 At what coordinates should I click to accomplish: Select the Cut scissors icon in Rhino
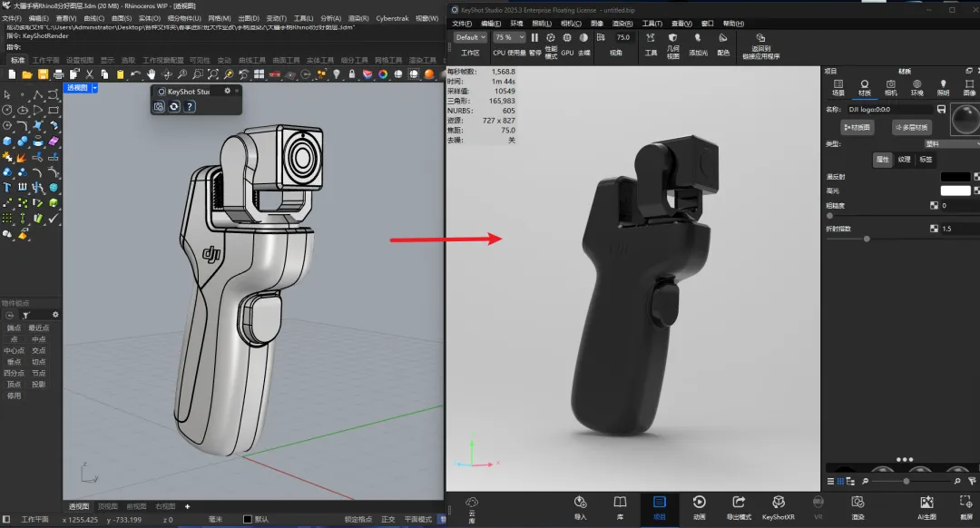(89, 74)
